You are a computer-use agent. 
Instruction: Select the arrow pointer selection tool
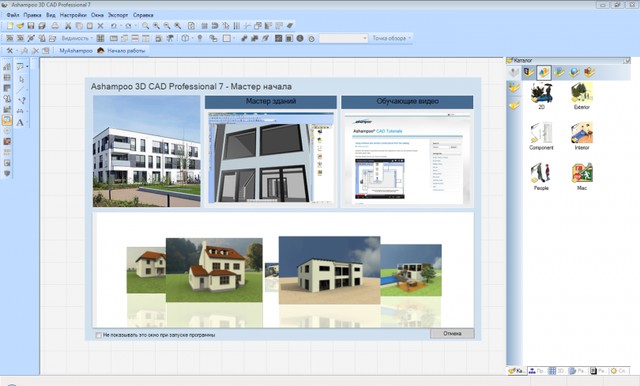click(x=21, y=79)
